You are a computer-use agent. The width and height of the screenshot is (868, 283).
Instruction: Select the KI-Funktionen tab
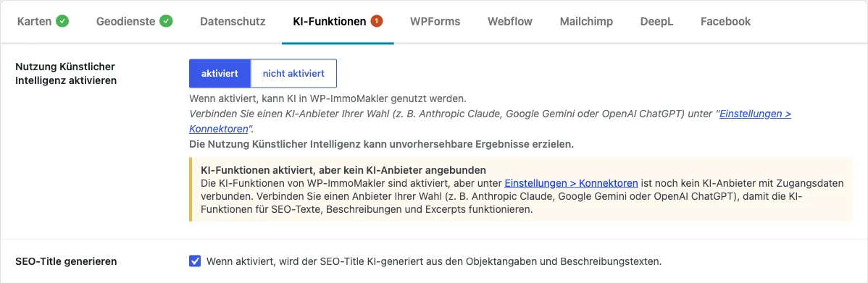click(x=338, y=22)
